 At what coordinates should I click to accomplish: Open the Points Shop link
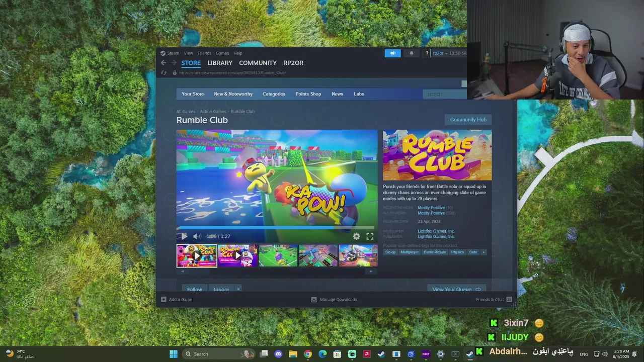coord(308,94)
